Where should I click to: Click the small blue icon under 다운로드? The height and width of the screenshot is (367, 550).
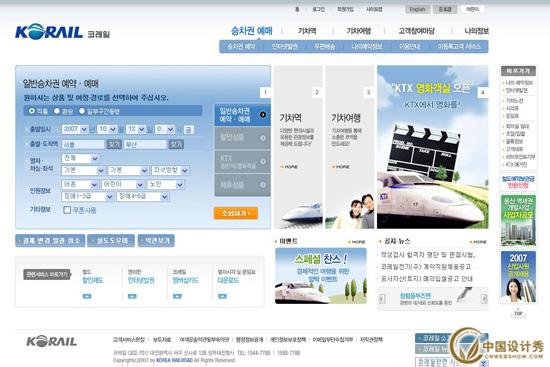pos(222,296)
